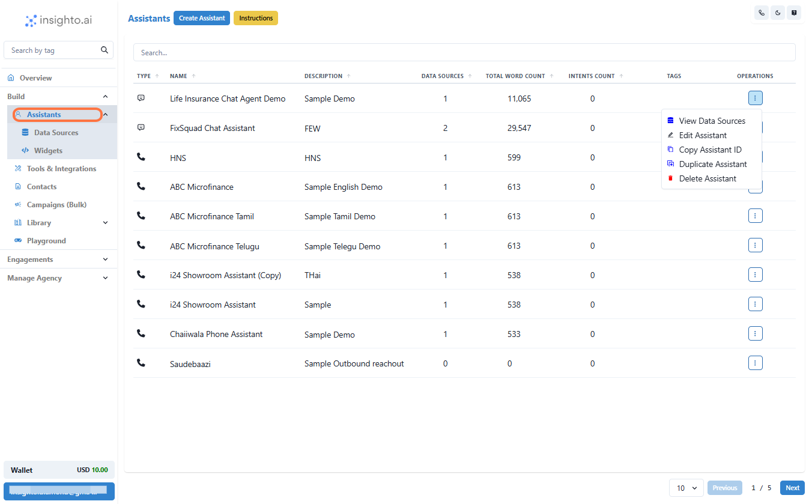Screen dimensions: 812x504
Task: Choose Duplicate Assistant option
Action: tap(712, 164)
